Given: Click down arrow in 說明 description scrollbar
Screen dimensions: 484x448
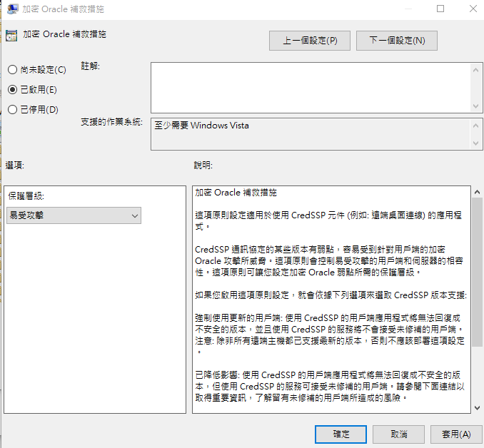Looking at the screenshot, I should coord(476,407).
